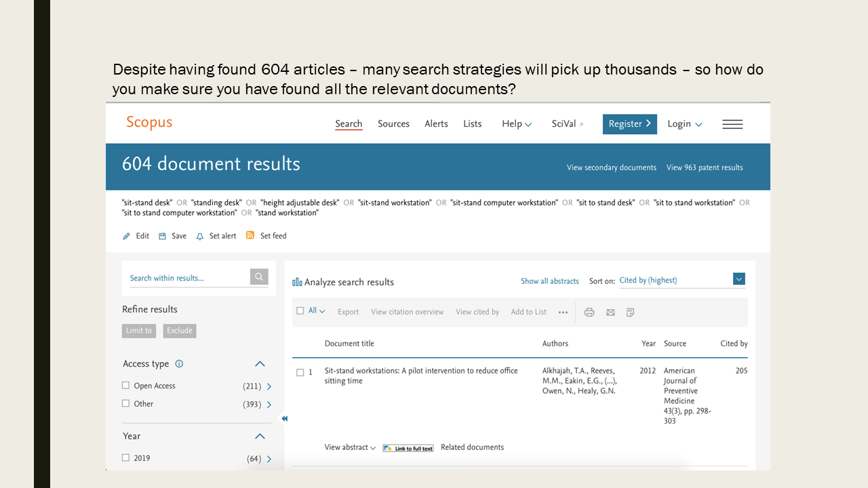Go to the Lists tab
This screenshot has width=868, height=488.
pos(473,124)
